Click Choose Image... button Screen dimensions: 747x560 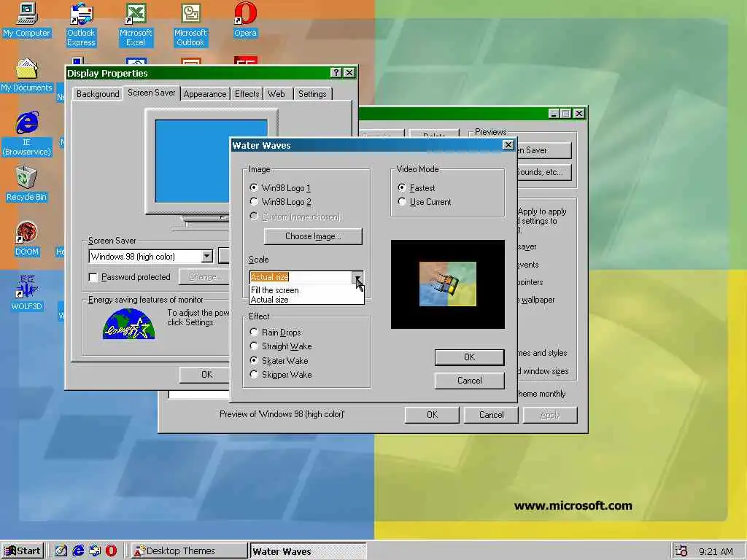pos(313,236)
